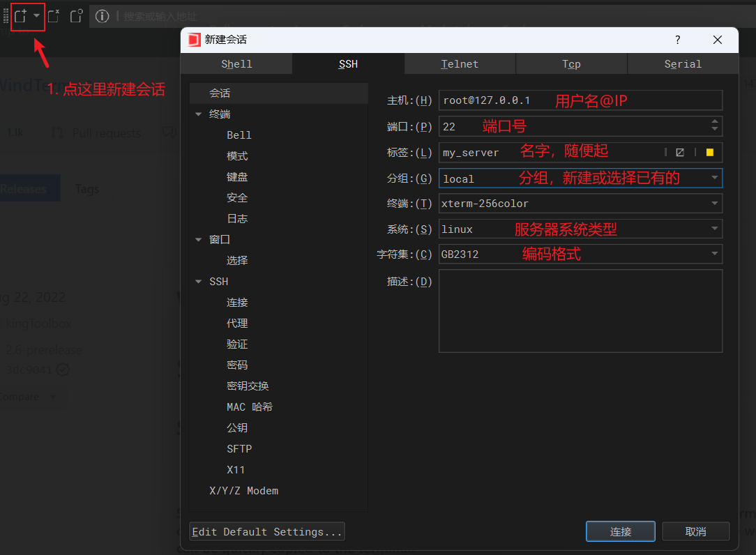Select X11 in the tree

click(x=236, y=470)
